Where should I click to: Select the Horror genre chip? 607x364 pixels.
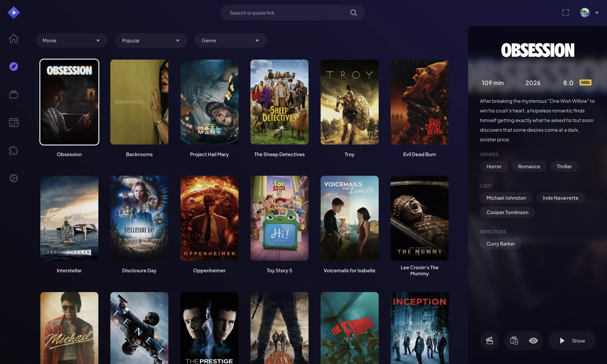tap(494, 166)
